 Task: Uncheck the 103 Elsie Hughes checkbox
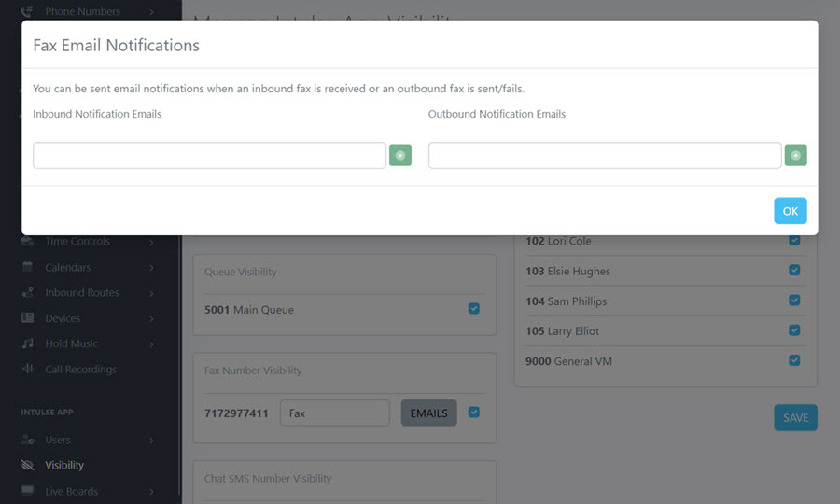pos(794,271)
